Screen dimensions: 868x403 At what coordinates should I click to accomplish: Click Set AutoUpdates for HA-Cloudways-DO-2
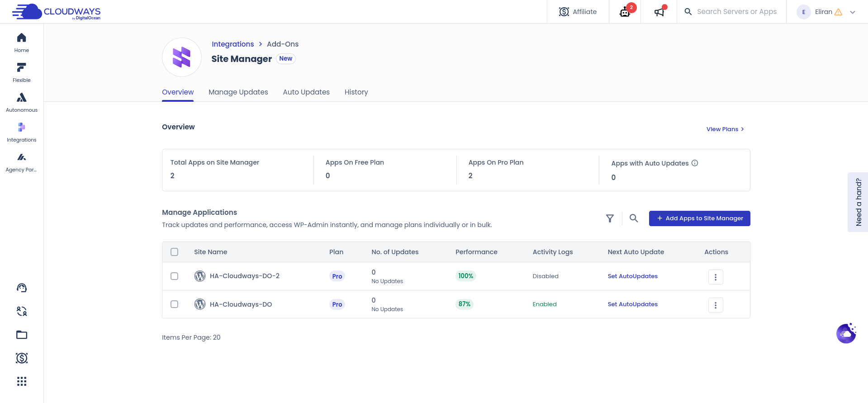[632, 276]
